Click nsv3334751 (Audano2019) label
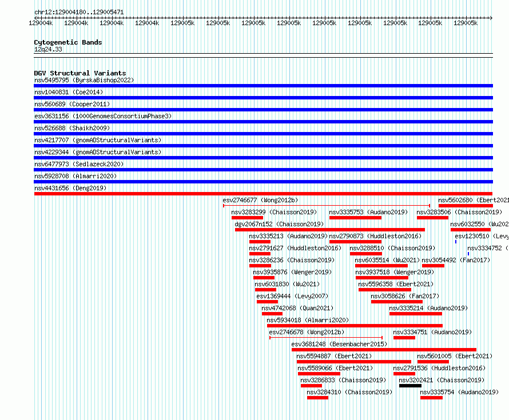Screen dimensions: 509x420 pyautogui.click(x=432, y=332)
